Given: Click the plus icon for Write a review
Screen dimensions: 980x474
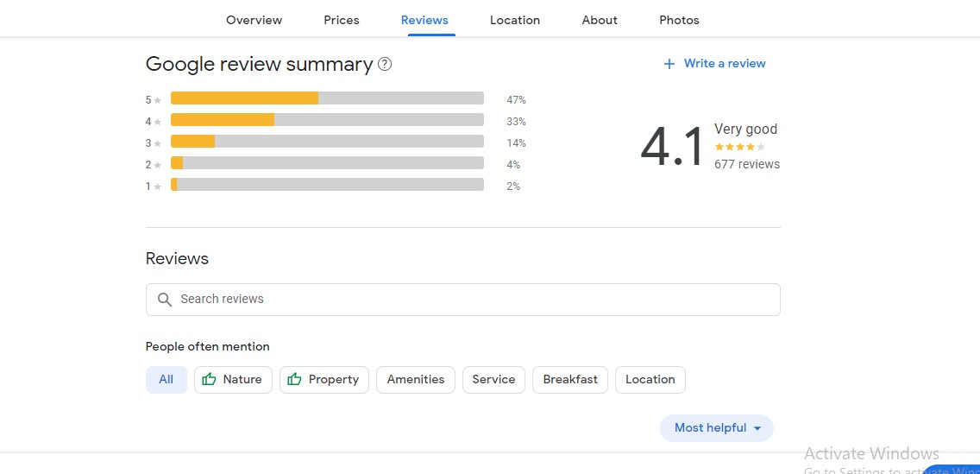Looking at the screenshot, I should [x=669, y=64].
